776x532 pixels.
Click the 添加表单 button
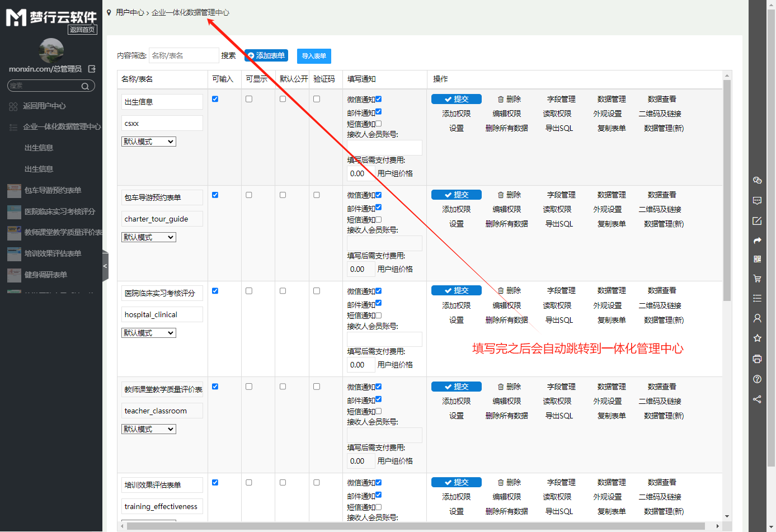(x=266, y=55)
